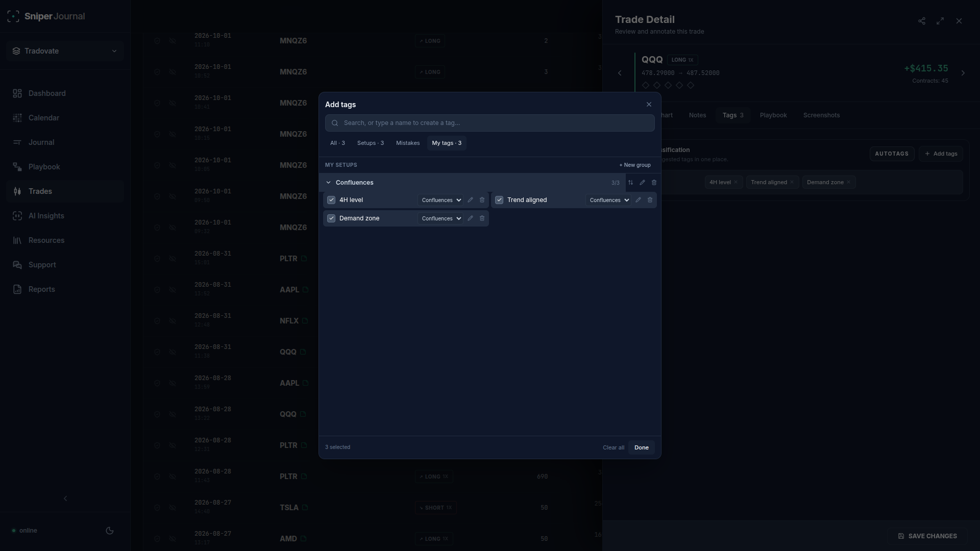Share this trade detail
The width and height of the screenshot is (980, 551).
click(922, 21)
